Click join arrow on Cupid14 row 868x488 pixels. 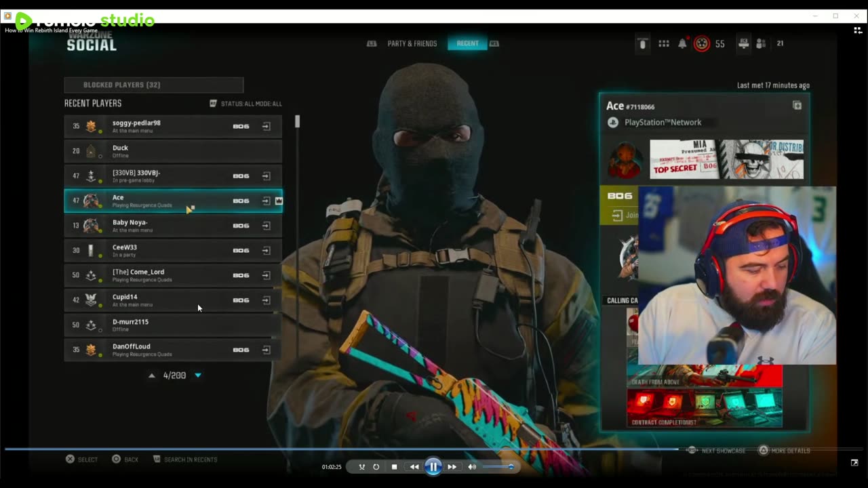click(x=266, y=300)
